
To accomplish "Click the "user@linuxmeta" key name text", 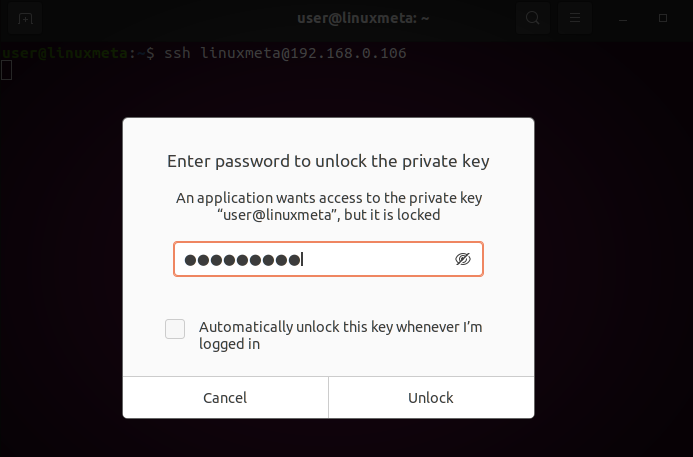I will point(278,215).
